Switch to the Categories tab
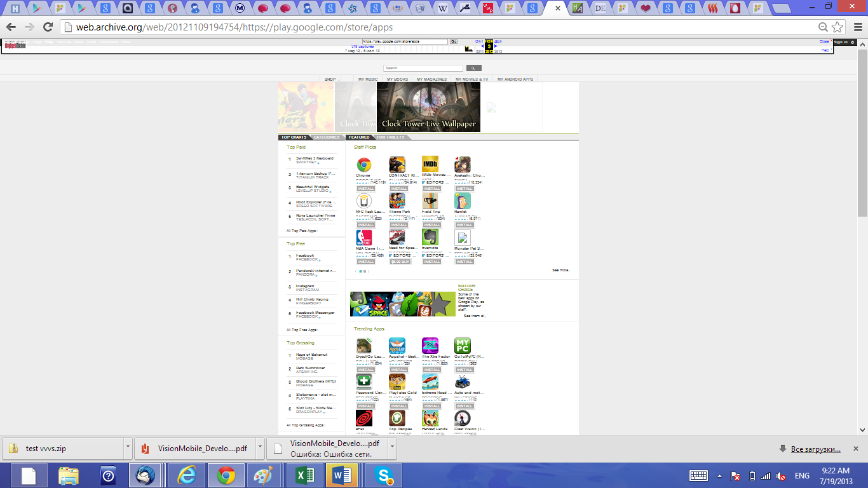 327,137
